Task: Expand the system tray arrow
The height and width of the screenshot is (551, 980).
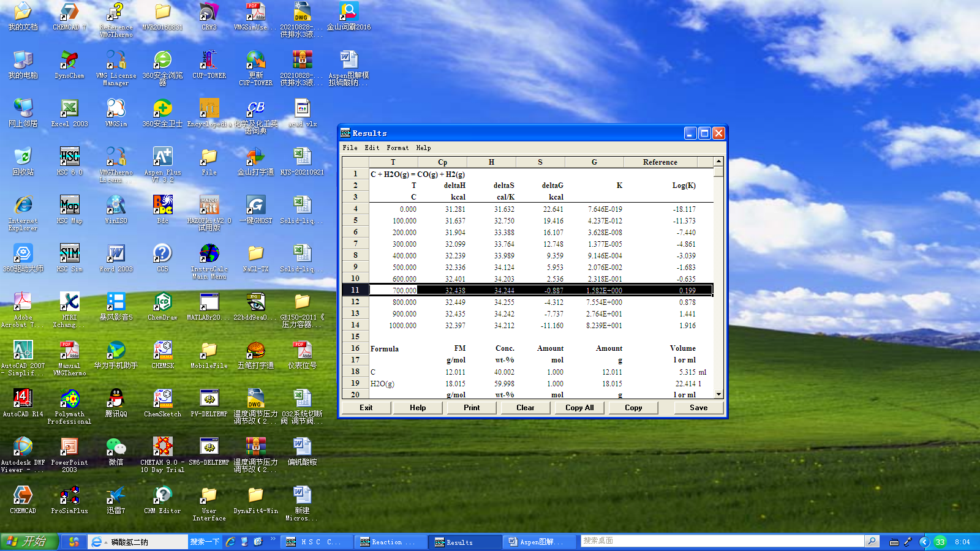Action: click(924, 542)
